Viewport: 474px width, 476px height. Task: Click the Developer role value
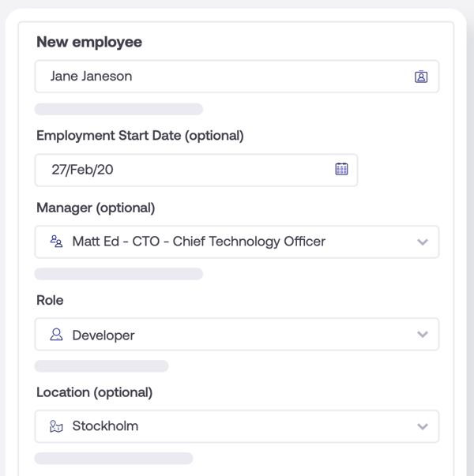103,335
